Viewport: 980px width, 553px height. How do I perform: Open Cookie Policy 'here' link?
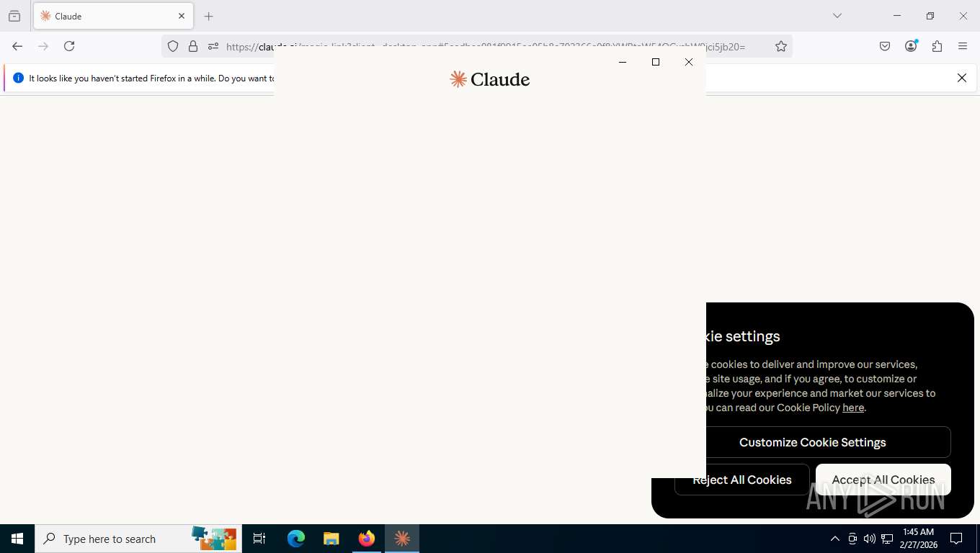[x=853, y=408]
